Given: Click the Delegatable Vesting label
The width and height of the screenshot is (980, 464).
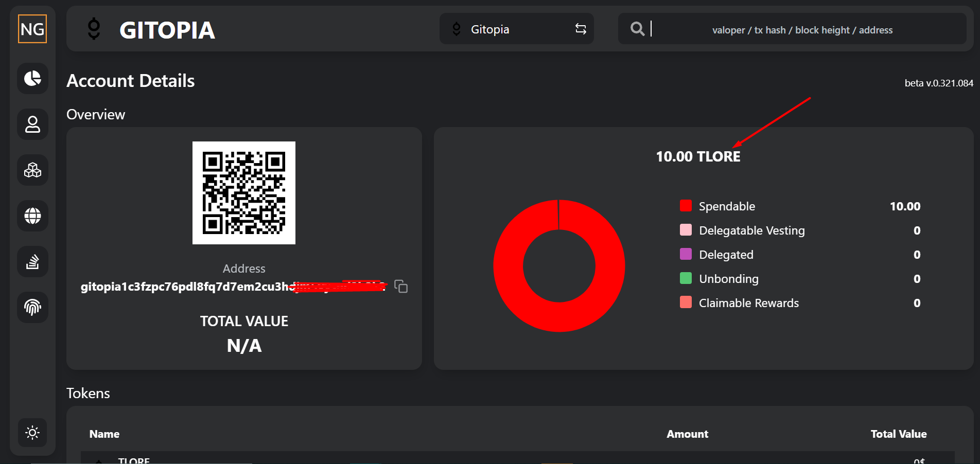Looking at the screenshot, I should coord(751,230).
